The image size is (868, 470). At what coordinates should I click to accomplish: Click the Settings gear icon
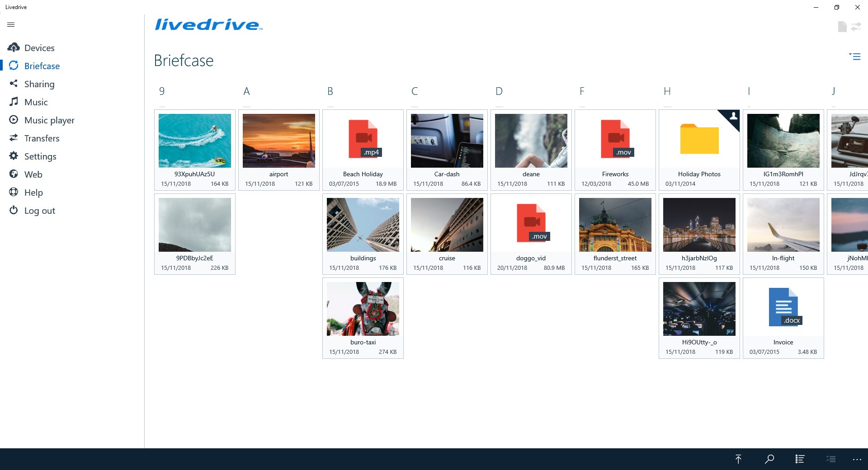(14, 156)
